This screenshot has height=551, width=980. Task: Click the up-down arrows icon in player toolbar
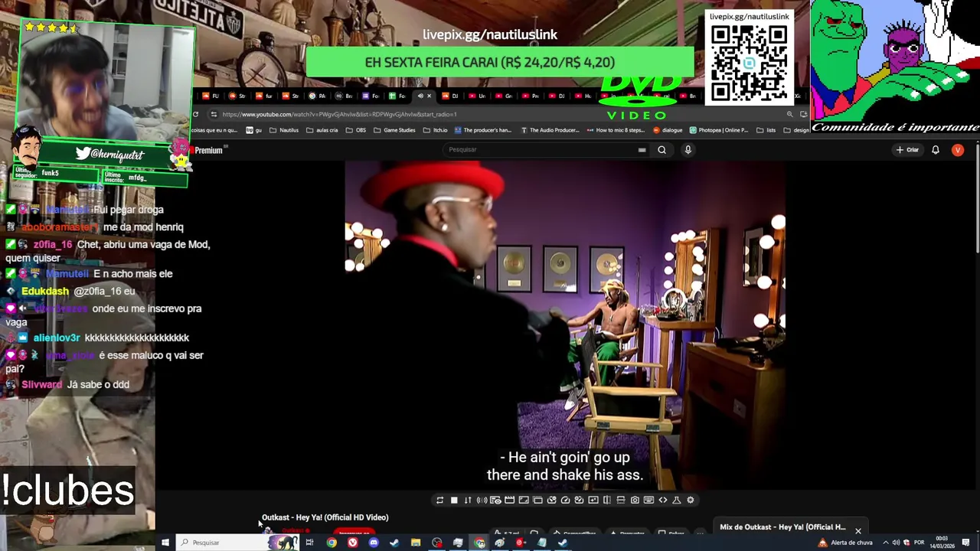[x=468, y=500]
